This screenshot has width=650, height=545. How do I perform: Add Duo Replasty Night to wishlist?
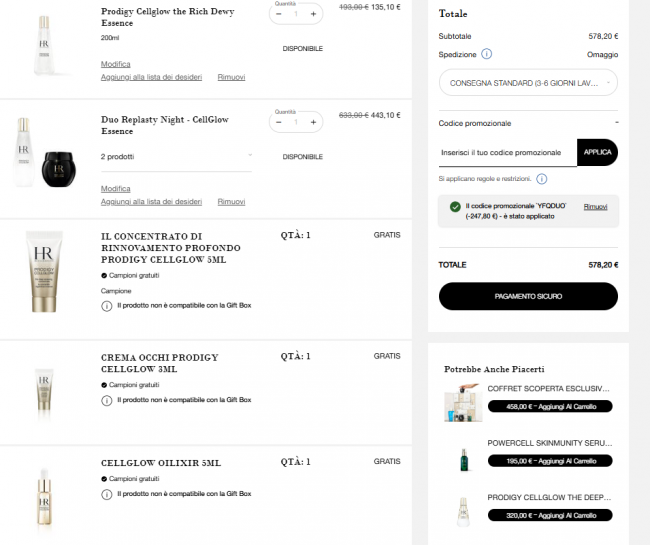pyautogui.click(x=151, y=201)
